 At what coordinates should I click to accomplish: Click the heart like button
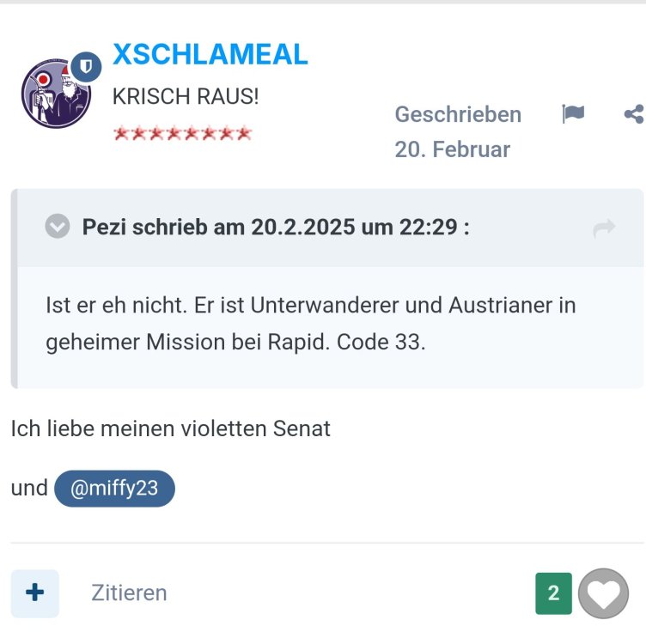coord(603,593)
